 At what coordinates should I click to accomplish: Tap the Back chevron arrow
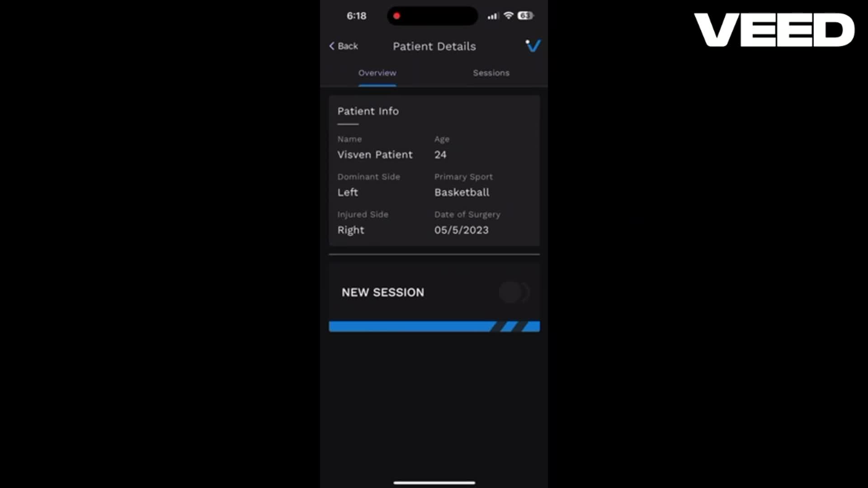tap(332, 46)
